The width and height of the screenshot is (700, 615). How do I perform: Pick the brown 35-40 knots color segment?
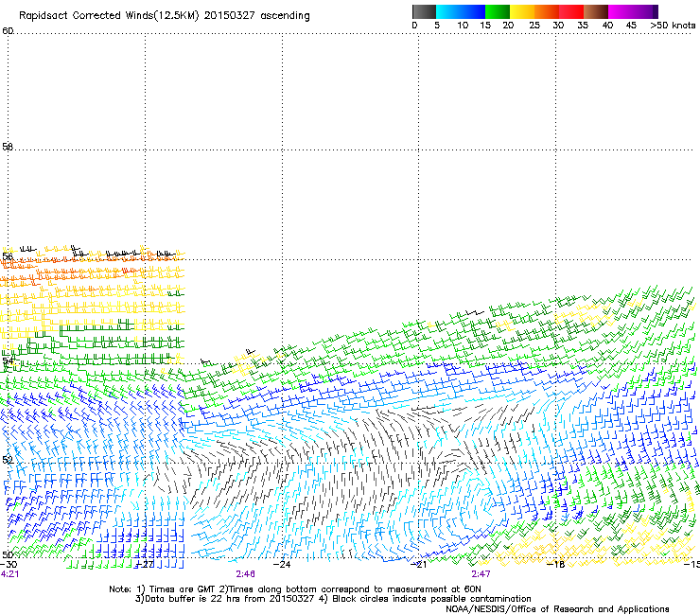tap(596, 11)
